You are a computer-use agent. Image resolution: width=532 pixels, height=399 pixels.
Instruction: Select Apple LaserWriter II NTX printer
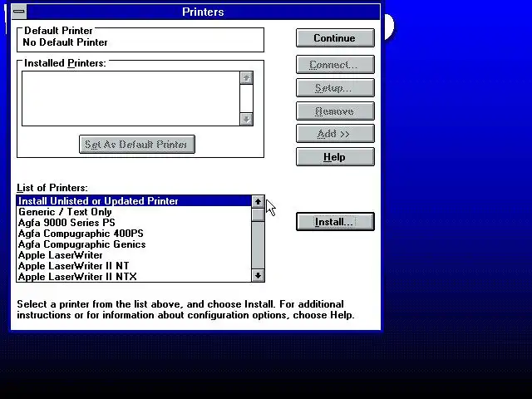coord(134,277)
